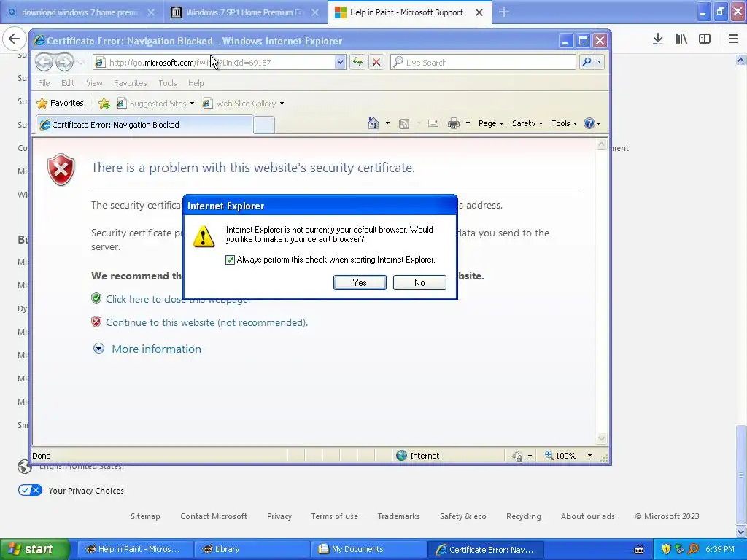747x560 pixels.
Task: Open the Favorites menu in IE
Action: pyautogui.click(x=130, y=83)
